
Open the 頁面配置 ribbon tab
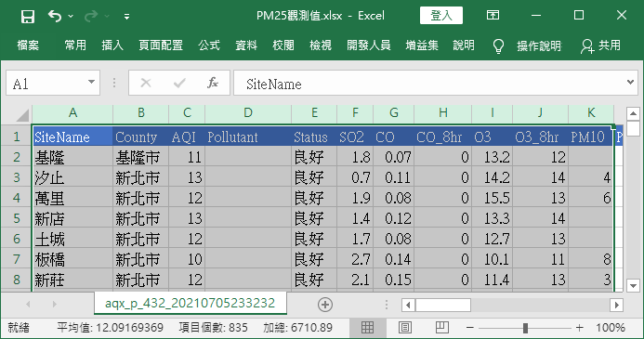tap(161, 46)
